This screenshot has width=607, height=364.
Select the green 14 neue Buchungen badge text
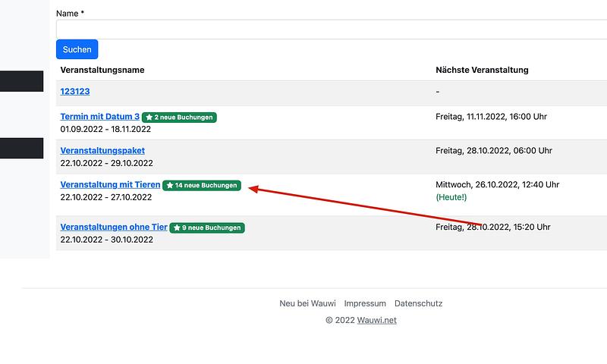(206, 186)
